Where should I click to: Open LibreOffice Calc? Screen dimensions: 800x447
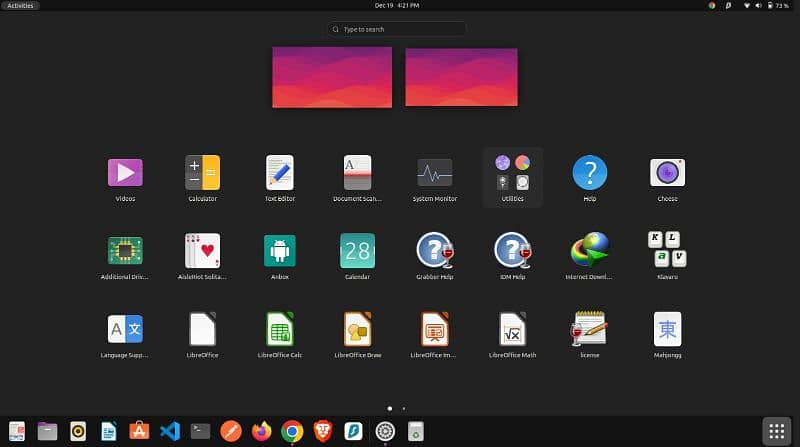tap(280, 329)
